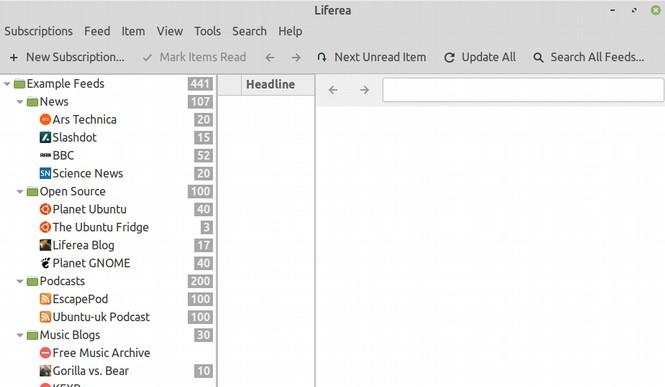Viewport: 665px width, 387px height.
Task: Open the Subscriptions menu
Action: pyautogui.click(x=39, y=31)
